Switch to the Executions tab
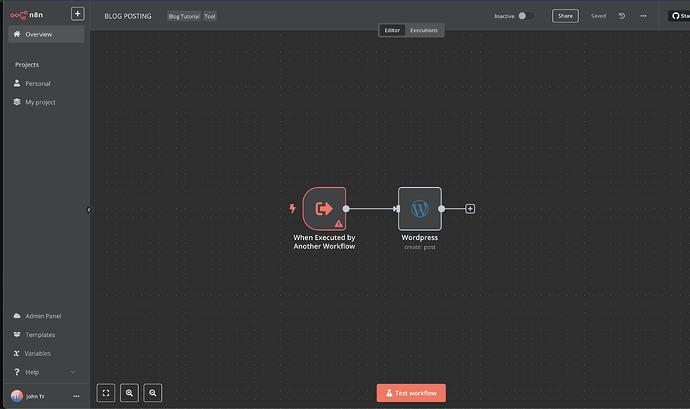Image resolution: width=690 pixels, height=409 pixels. (424, 30)
